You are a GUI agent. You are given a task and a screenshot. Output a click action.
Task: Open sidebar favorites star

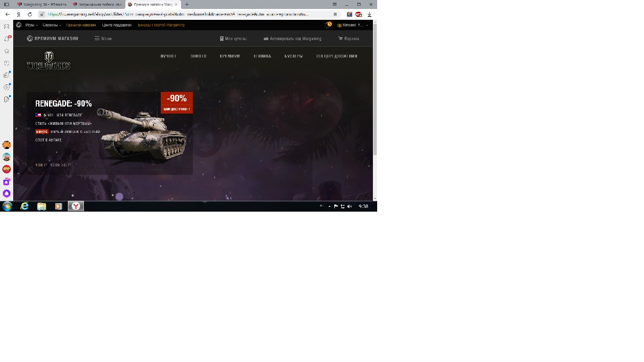tap(7, 51)
